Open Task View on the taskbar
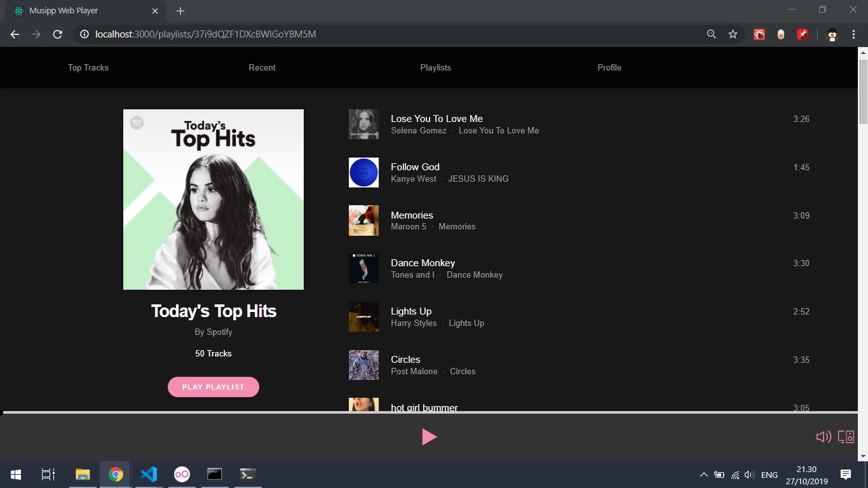868x488 pixels. pyautogui.click(x=48, y=475)
